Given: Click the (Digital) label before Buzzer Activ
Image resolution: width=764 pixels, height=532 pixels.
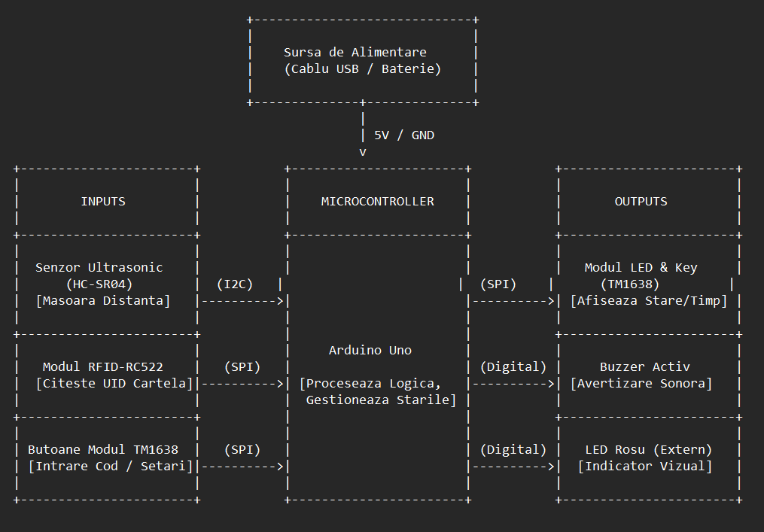Looking at the screenshot, I should pyautogui.click(x=513, y=367).
